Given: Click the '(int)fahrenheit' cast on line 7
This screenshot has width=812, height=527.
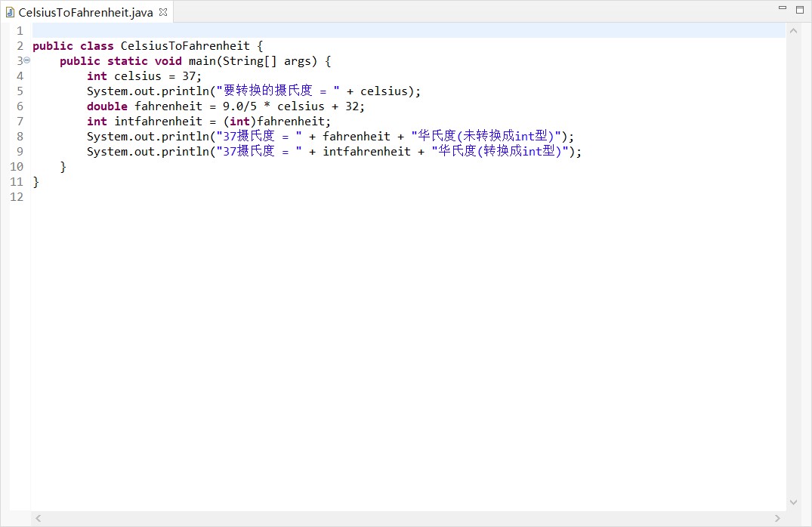Looking at the screenshot, I should pos(274,121).
